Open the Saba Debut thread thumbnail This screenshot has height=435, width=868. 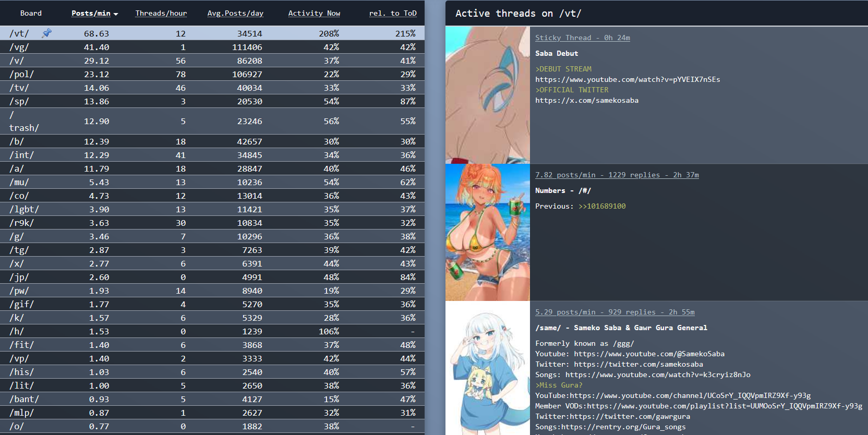pos(487,95)
